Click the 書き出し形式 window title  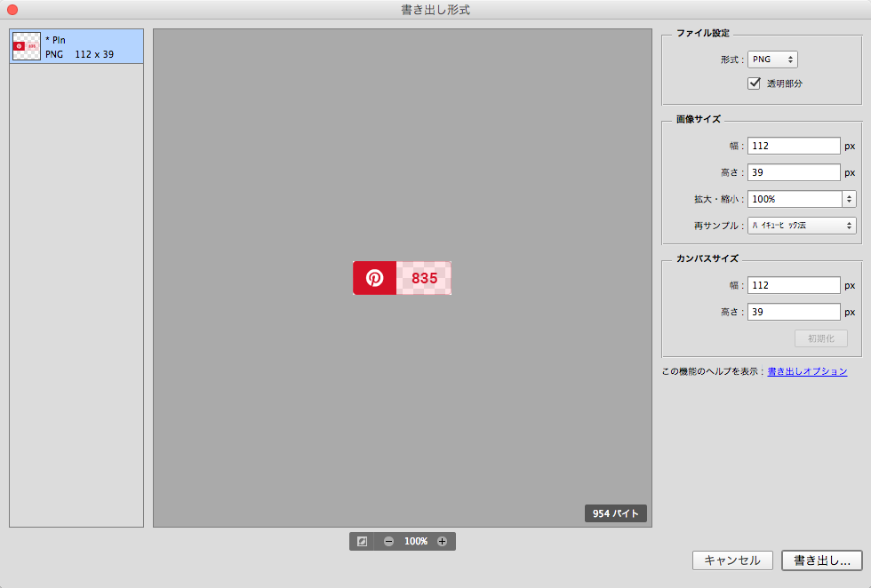pos(435,10)
